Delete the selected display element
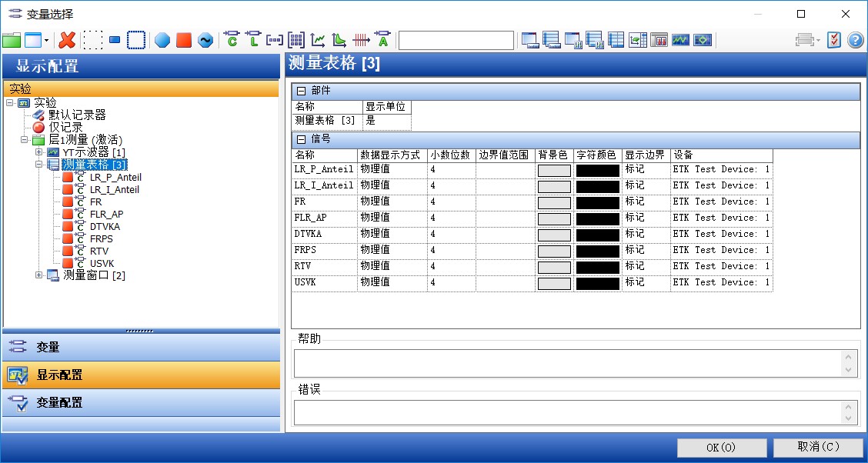Screen dimensions: 868x463 point(67,38)
